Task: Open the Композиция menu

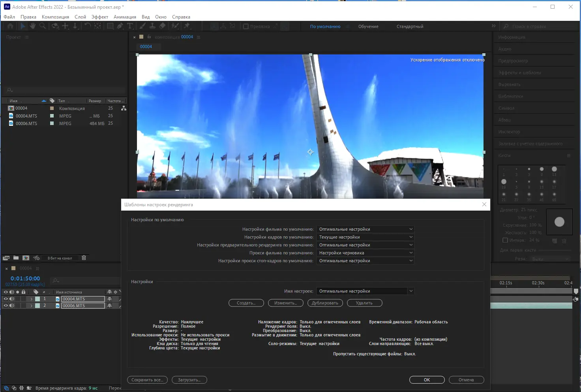Action: (x=55, y=17)
